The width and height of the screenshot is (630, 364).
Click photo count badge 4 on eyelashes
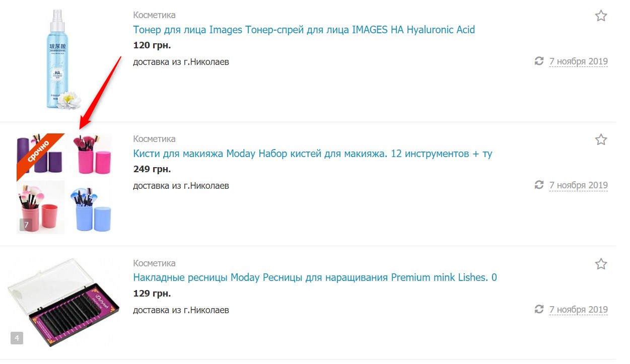click(17, 338)
